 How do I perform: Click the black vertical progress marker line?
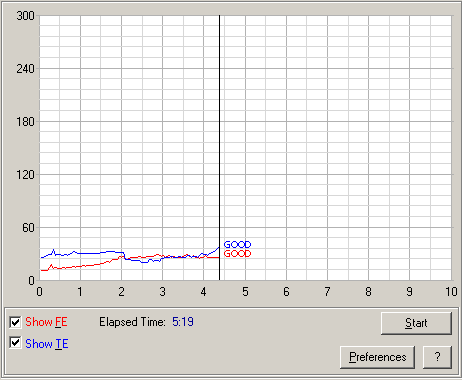pyautogui.click(x=219, y=147)
